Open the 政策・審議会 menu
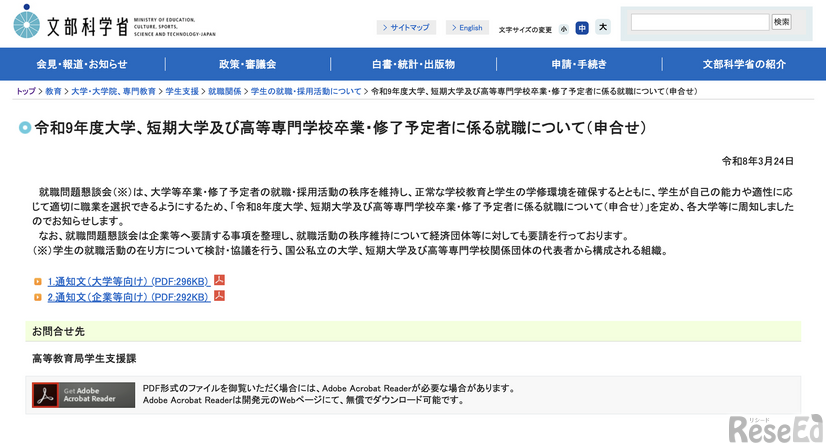This screenshot has height=445, width=826. [x=248, y=64]
